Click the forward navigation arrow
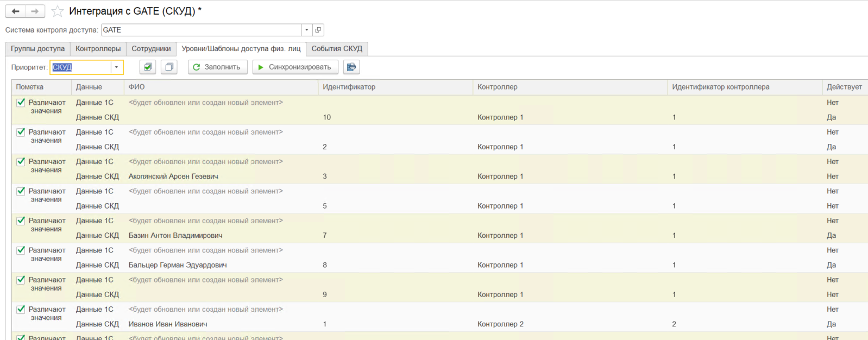Image resolution: width=868 pixels, height=340 pixels. [35, 11]
